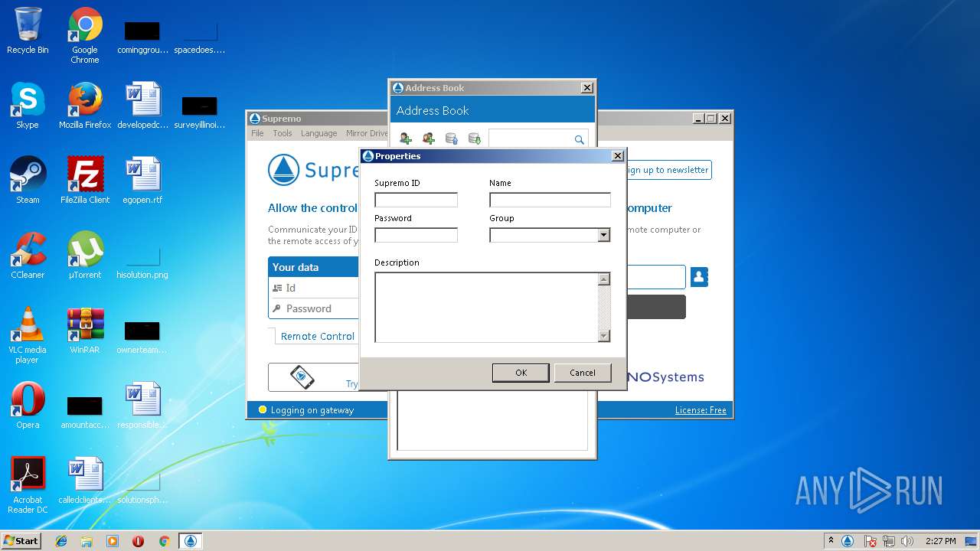
Task: Click the clock in system tray
Action: tap(940, 541)
